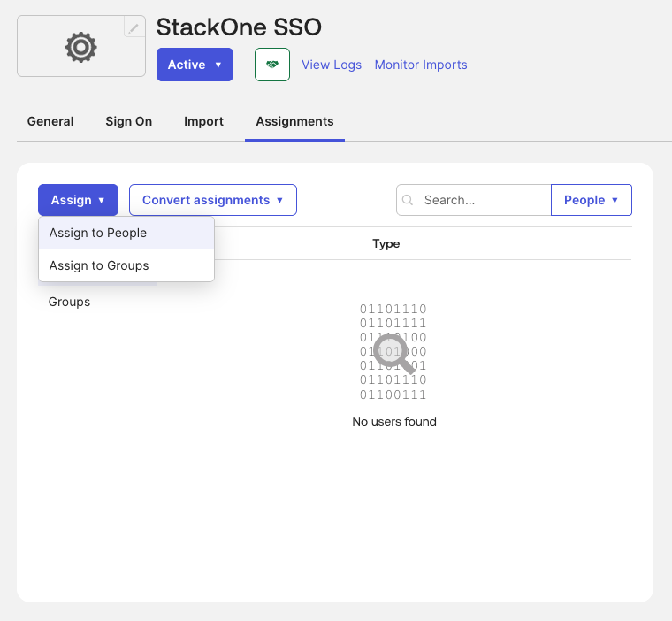Edit the app logo via pencil icon

(x=134, y=28)
